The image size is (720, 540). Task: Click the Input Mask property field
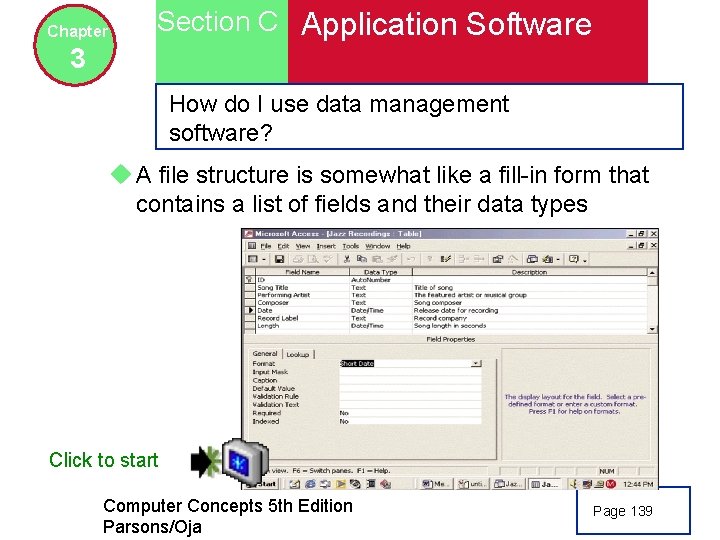(x=411, y=372)
